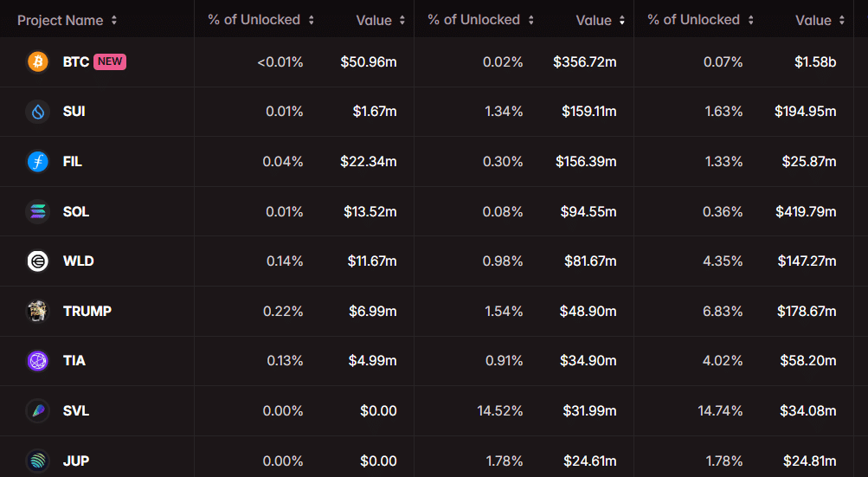Open the TRUMP project link

(87, 311)
